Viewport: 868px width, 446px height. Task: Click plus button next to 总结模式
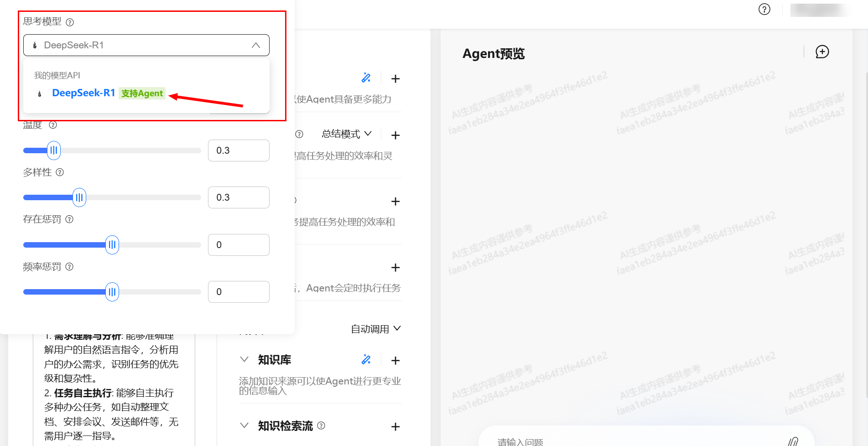pyautogui.click(x=395, y=135)
